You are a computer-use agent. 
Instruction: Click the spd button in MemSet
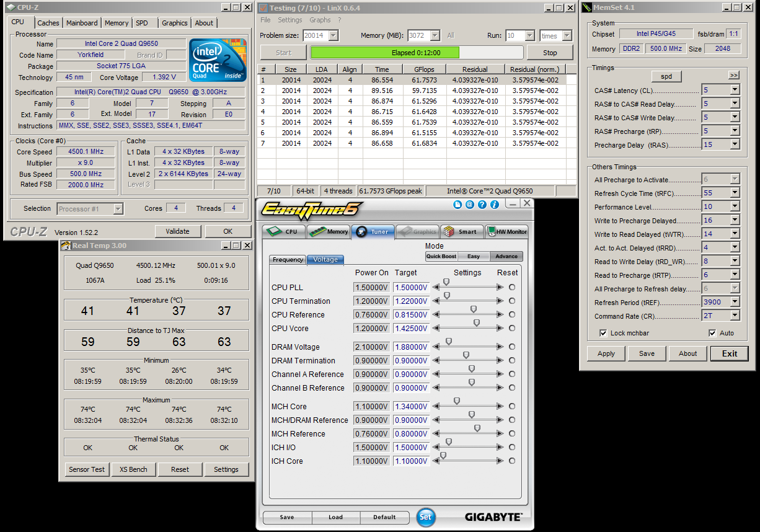(x=666, y=76)
